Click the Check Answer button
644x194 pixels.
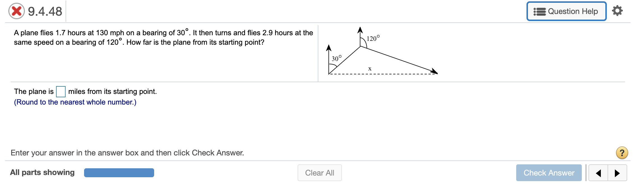(549, 173)
